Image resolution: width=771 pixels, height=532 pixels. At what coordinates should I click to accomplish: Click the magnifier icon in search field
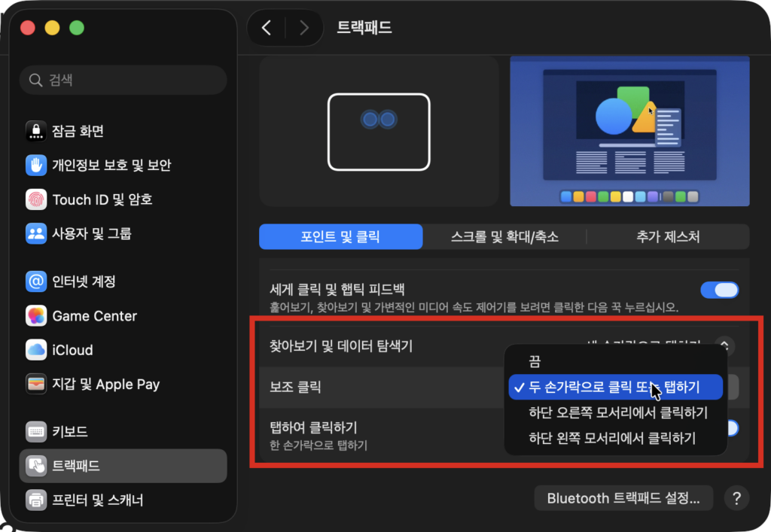tap(35, 80)
